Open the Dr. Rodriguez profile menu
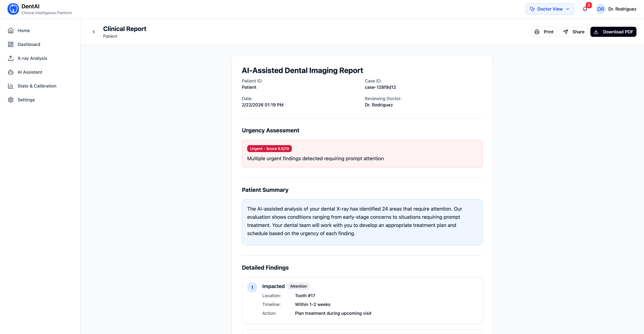Screen dimensions: 644x334 (x=622, y=9)
